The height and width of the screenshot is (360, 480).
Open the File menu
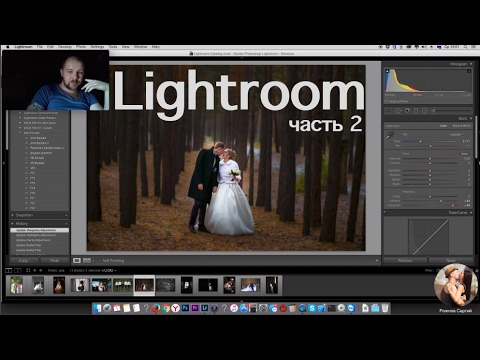click(40, 47)
